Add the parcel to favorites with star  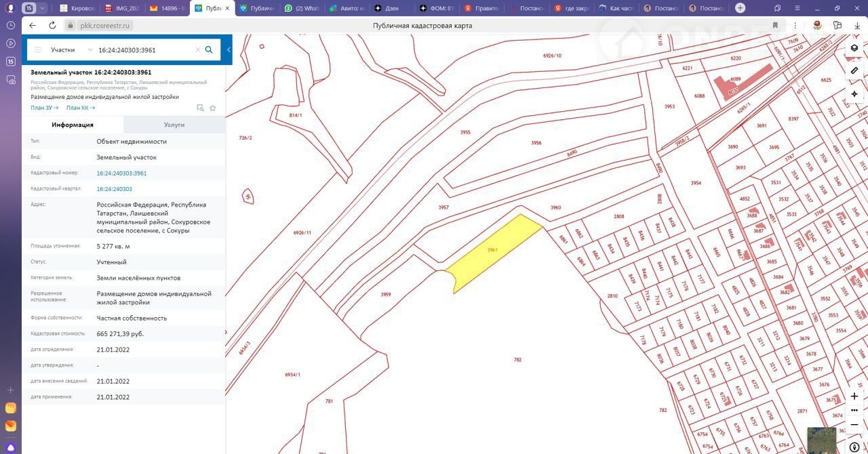tap(212, 108)
